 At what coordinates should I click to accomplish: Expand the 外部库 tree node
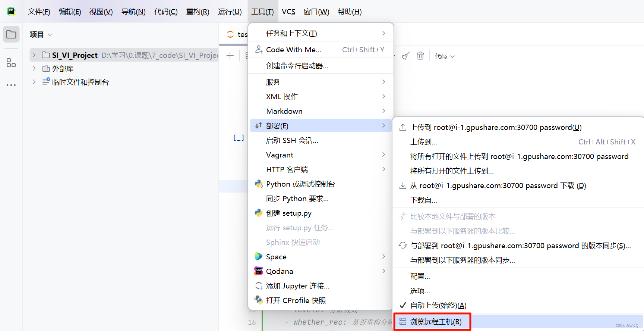click(x=34, y=69)
